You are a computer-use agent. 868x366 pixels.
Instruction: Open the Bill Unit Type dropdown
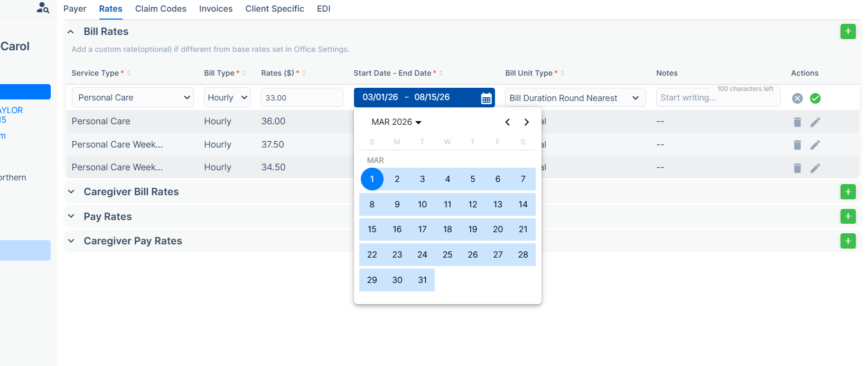[x=575, y=98]
